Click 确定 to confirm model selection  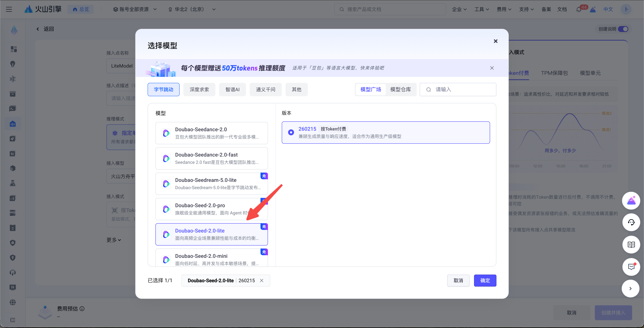(x=485, y=281)
